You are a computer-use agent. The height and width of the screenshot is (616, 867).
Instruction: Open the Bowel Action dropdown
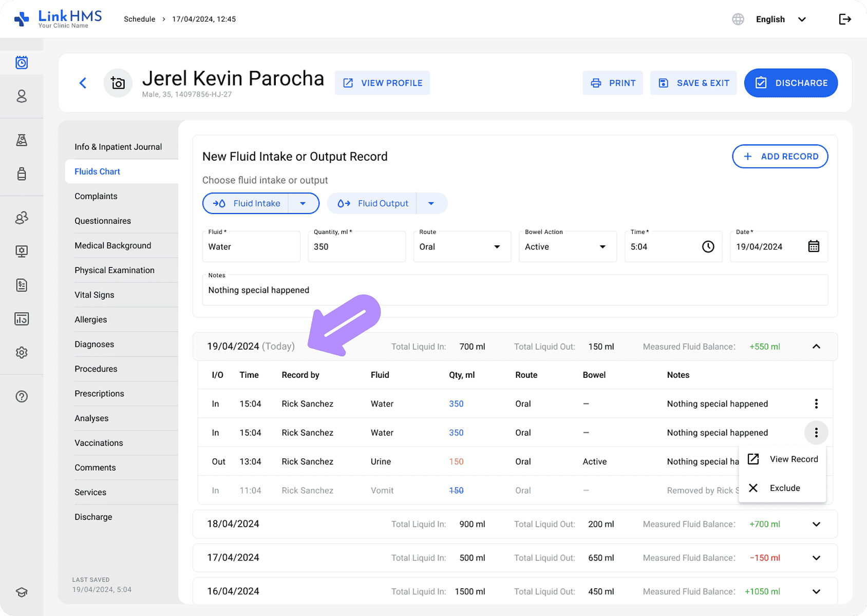pos(567,247)
